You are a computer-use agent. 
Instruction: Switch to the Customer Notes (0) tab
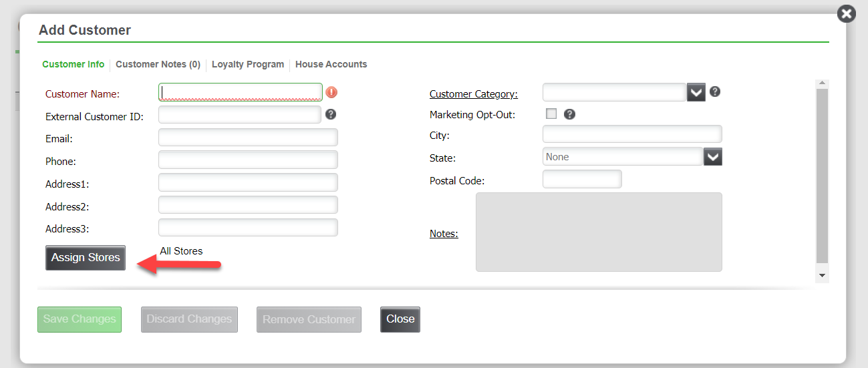tap(158, 64)
